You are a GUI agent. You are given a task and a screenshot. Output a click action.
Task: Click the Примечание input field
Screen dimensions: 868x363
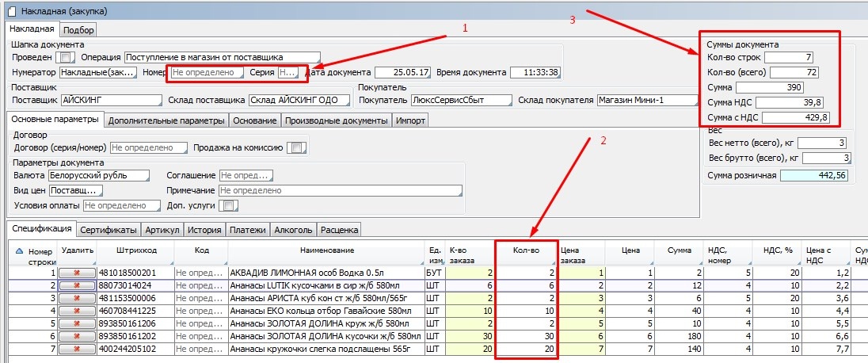click(340, 190)
